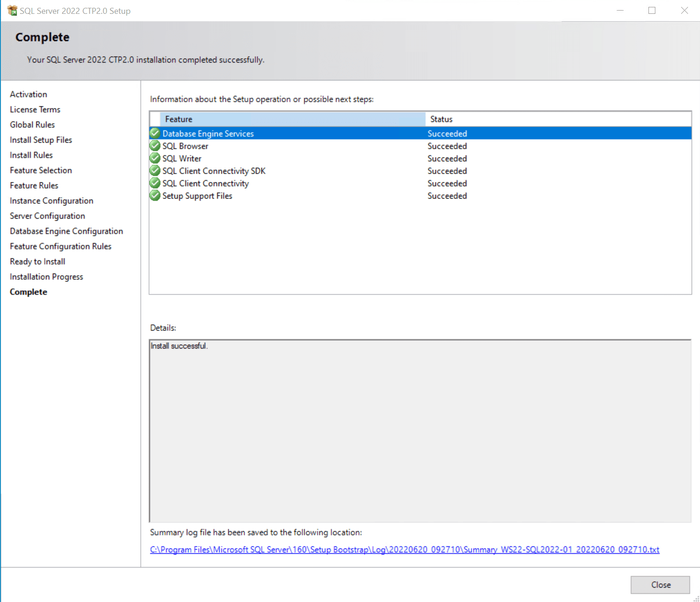Minimize the SQL Server Setup window
Viewport: 700px width, 602px height.
point(620,10)
